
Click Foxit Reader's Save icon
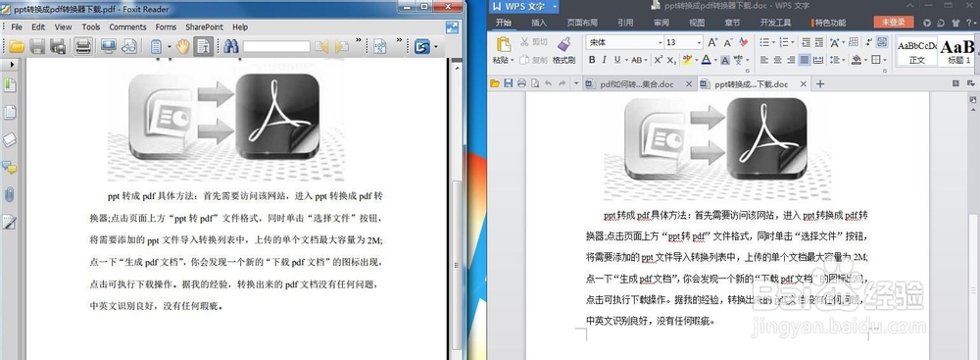click(37, 46)
